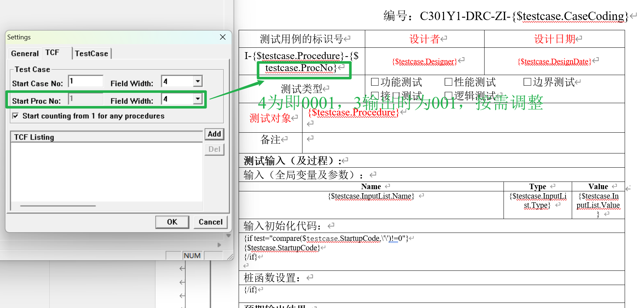Check the 接口测试 checkbox in document
Image resolution: width=644 pixels, height=308 pixels.
[x=375, y=95]
